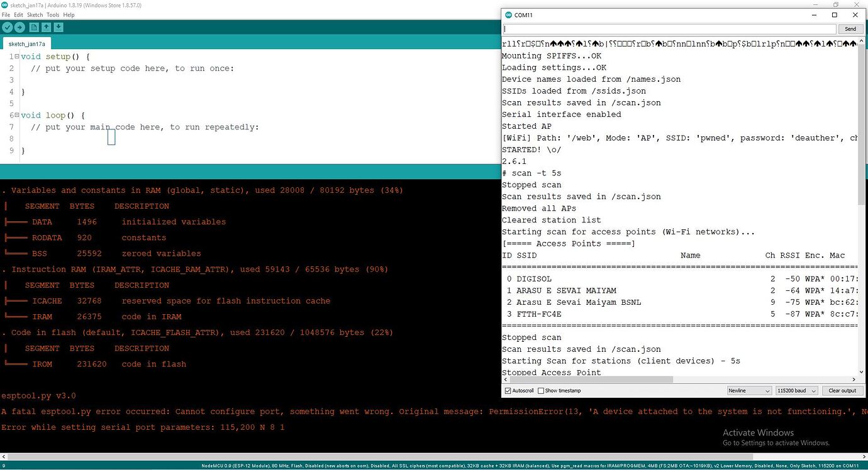Open the Newline line-ending dropdown
This screenshot has height=470, width=868.
click(749, 390)
